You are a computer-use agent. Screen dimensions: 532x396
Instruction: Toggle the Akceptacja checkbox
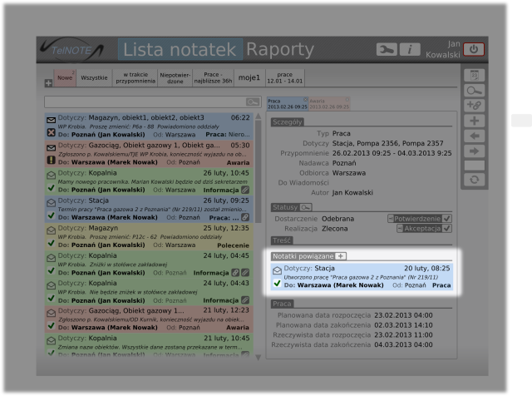click(446, 229)
